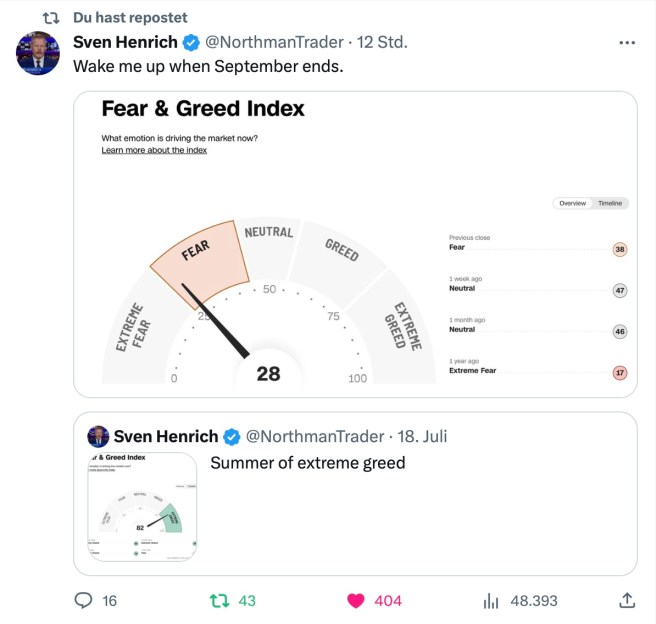
Task: Switch to the Overview toggle
Action: (572, 203)
